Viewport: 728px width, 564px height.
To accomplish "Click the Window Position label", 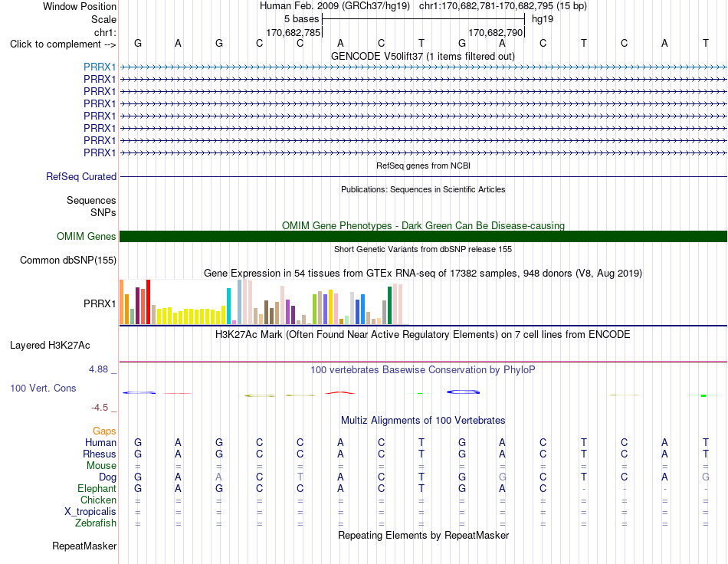I will (x=80, y=6).
